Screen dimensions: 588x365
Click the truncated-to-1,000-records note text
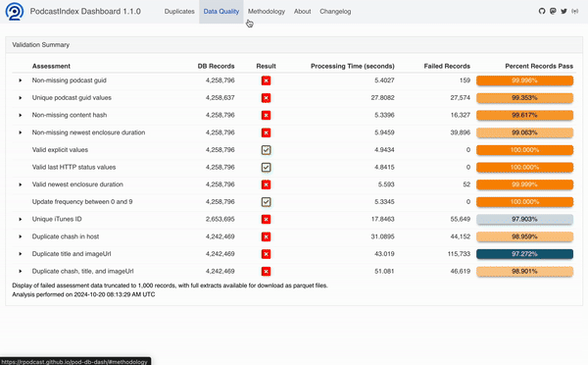click(x=170, y=286)
